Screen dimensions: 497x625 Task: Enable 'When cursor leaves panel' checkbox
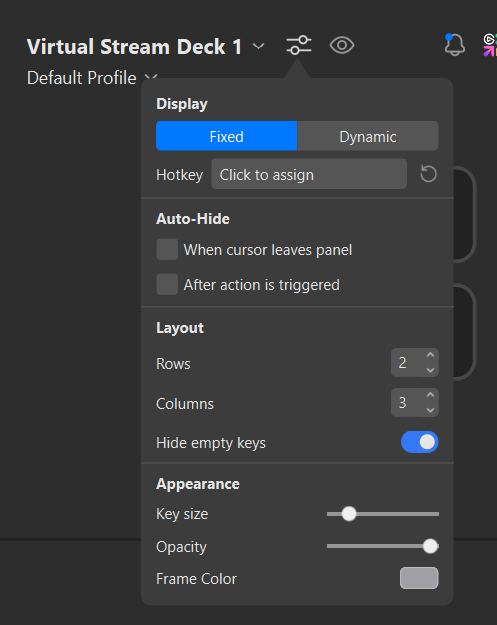coord(167,250)
